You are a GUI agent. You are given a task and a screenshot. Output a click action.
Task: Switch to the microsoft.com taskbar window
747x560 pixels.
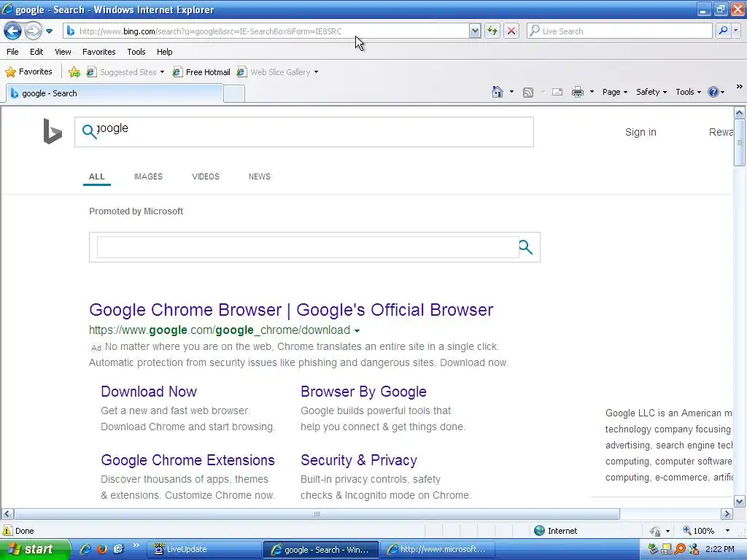point(438,550)
